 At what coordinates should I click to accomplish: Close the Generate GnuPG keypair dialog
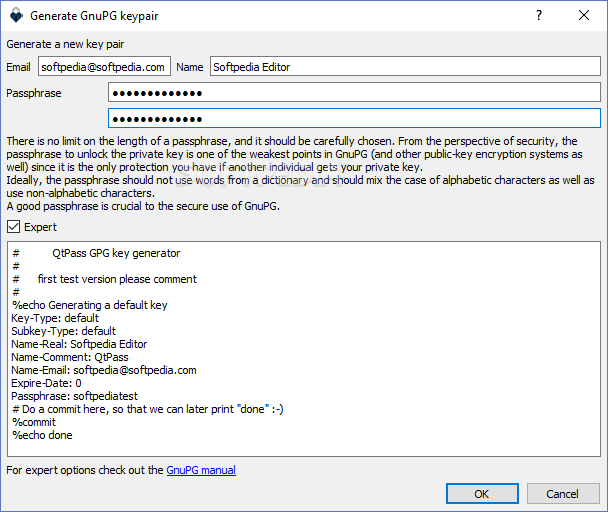click(x=584, y=16)
